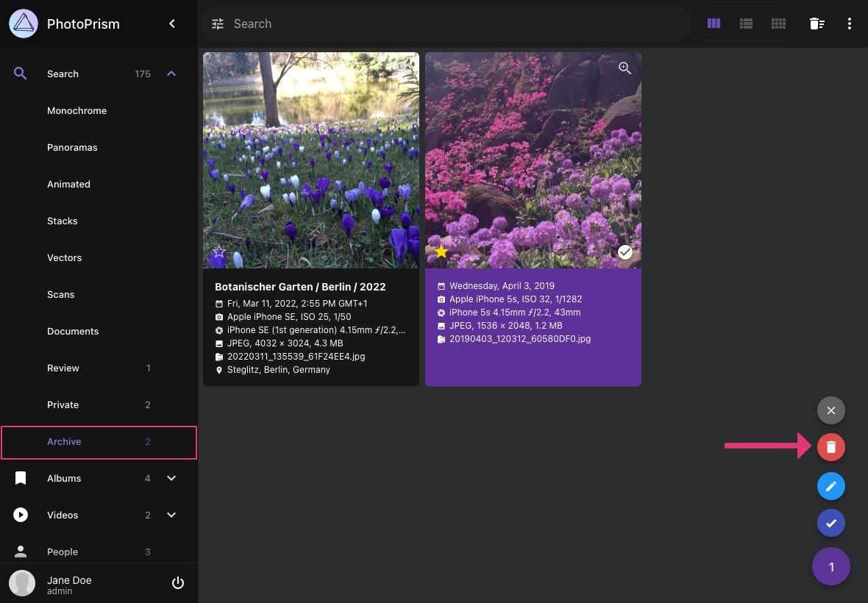868x603 pixels.
Task: Click the zoom icon on the pink flowers photo
Action: click(x=625, y=68)
